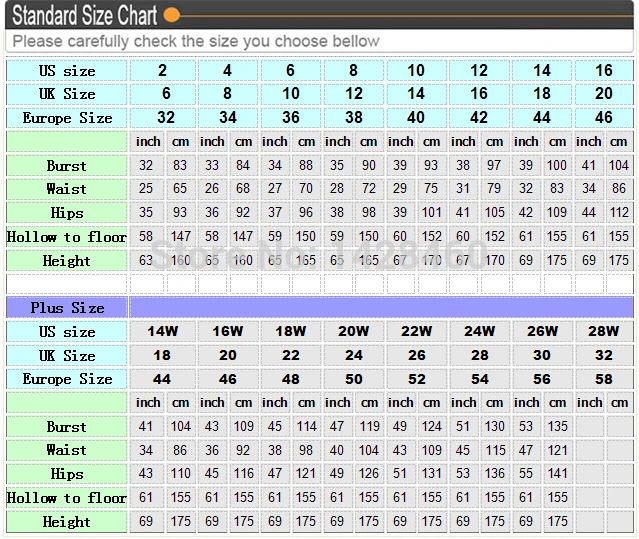639x539 pixels.
Task: Select Plus Size Europe size '58'
Action: click(x=604, y=379)
